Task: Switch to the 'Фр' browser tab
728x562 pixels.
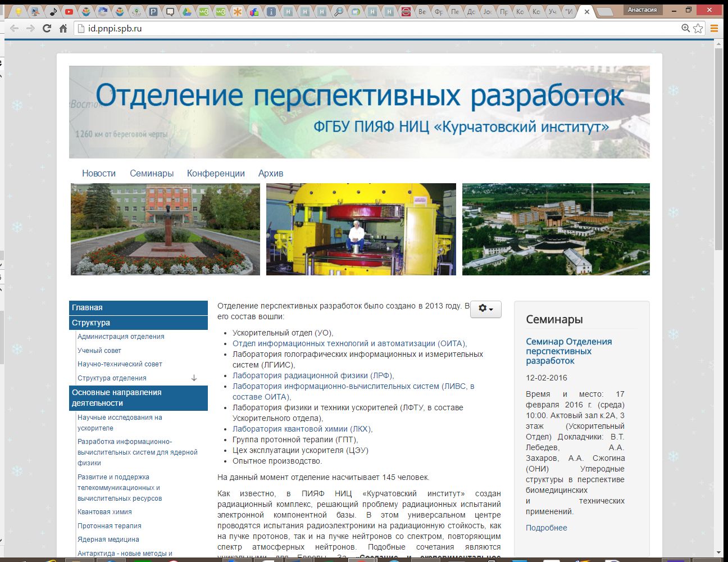Action: 439,11
